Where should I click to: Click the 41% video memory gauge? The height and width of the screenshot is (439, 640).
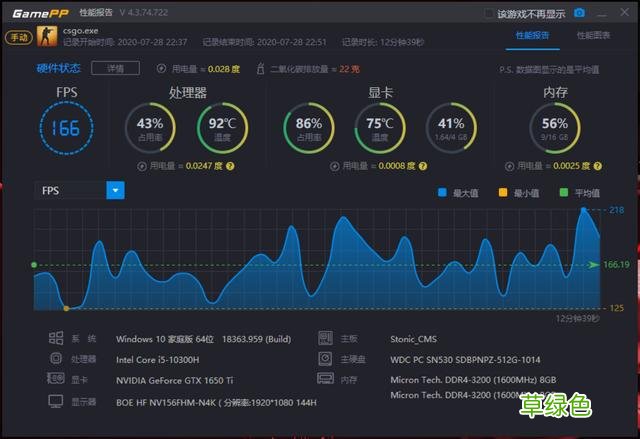pos(451,128)
